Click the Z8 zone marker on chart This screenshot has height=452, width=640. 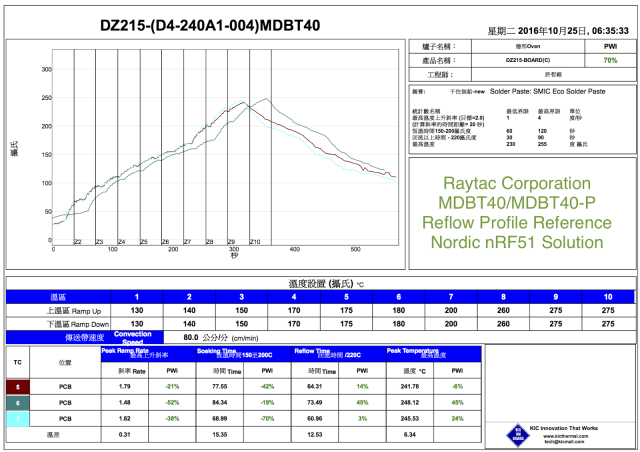pos(208,242)
